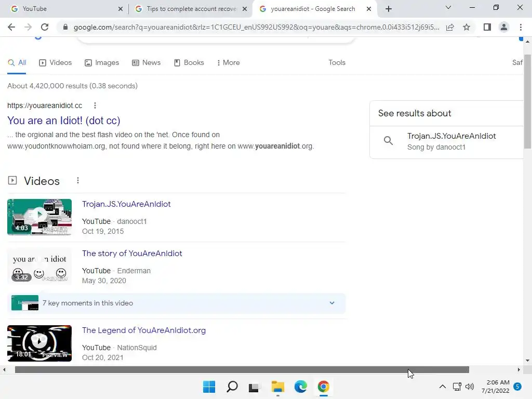Show hidden system tray icons

pyautogui.click(x=443, y=387)
